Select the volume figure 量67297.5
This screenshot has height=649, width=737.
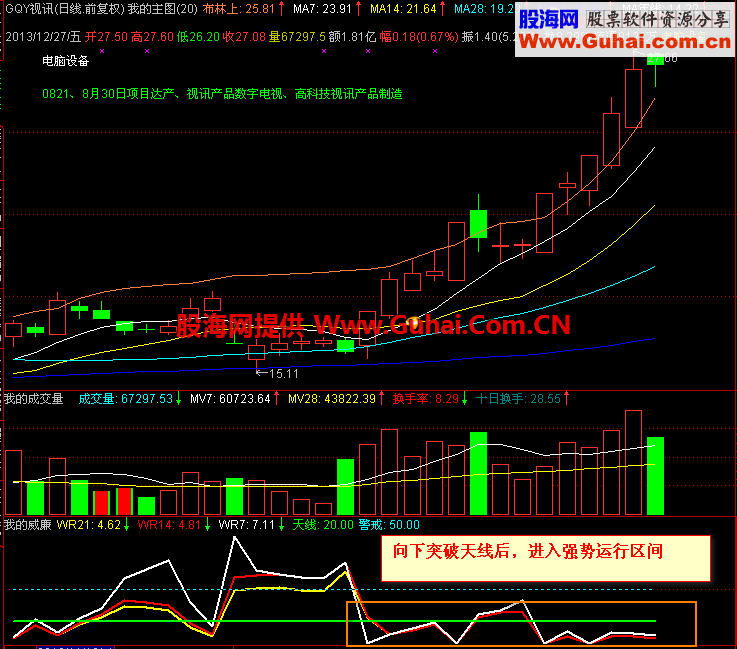(297, 37)
